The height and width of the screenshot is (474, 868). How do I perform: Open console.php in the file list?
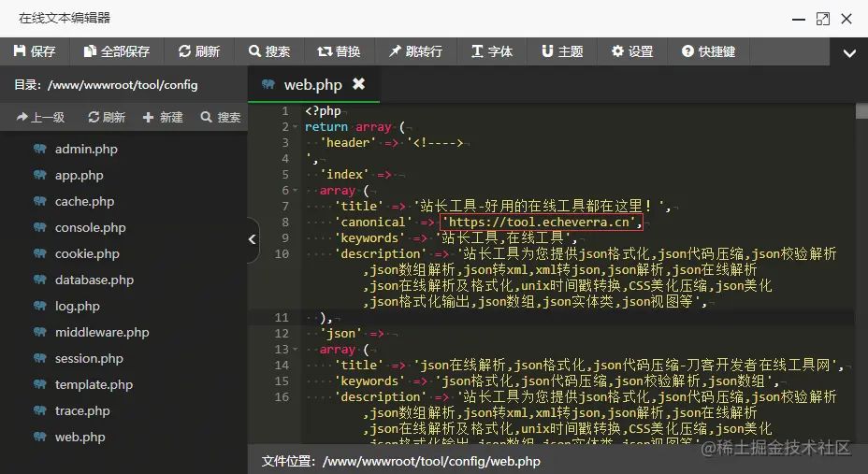(90, 227)
